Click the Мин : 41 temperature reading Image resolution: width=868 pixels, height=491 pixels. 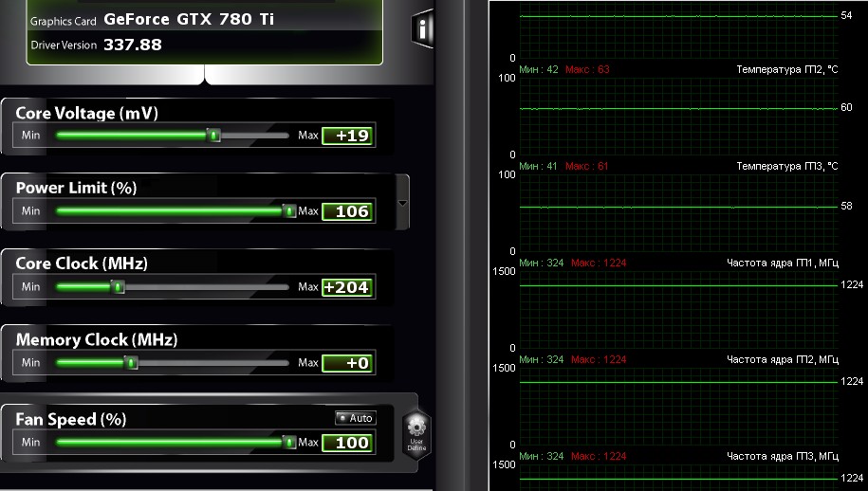pyautogui.click(x=538, y=167)
